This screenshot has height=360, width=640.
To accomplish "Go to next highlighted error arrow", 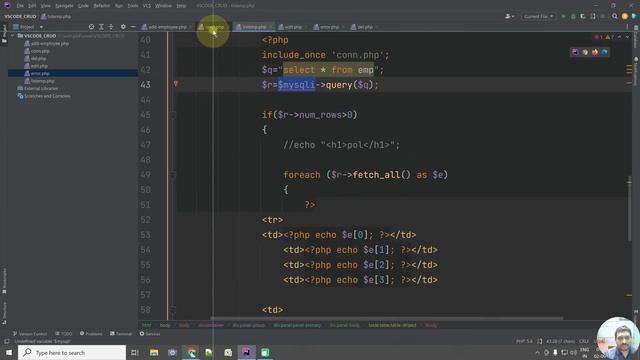I will point(628,37).
